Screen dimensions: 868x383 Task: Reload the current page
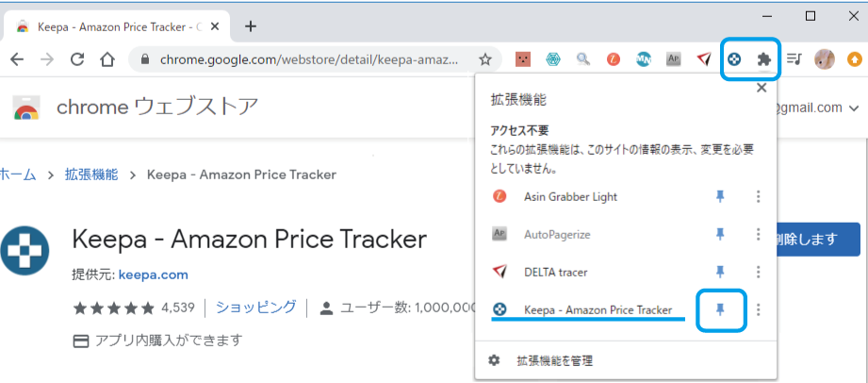[77, 59]
